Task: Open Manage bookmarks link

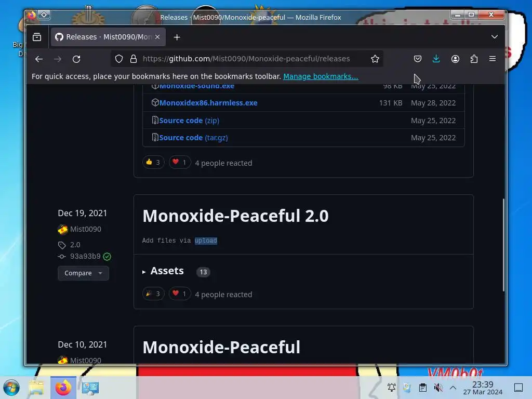Action: coord(321,76)
